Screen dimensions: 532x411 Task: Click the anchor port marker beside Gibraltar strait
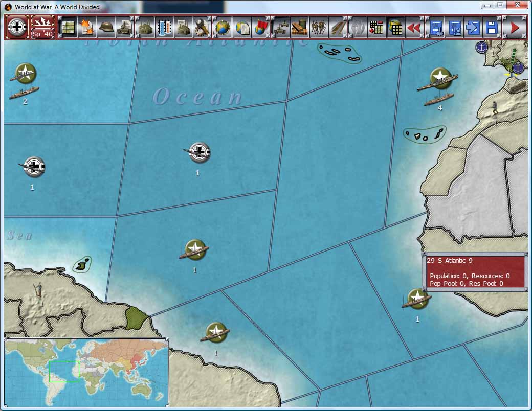click(518, 67)
